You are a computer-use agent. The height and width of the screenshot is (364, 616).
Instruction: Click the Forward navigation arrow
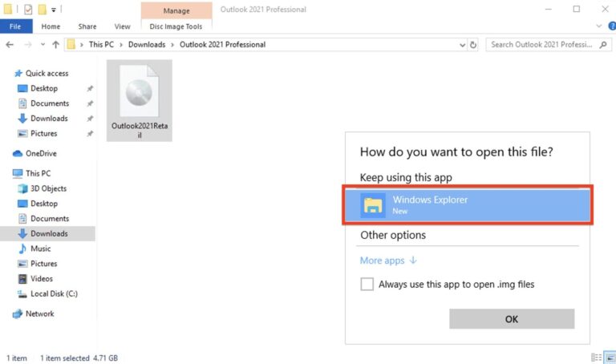(28, 45)
